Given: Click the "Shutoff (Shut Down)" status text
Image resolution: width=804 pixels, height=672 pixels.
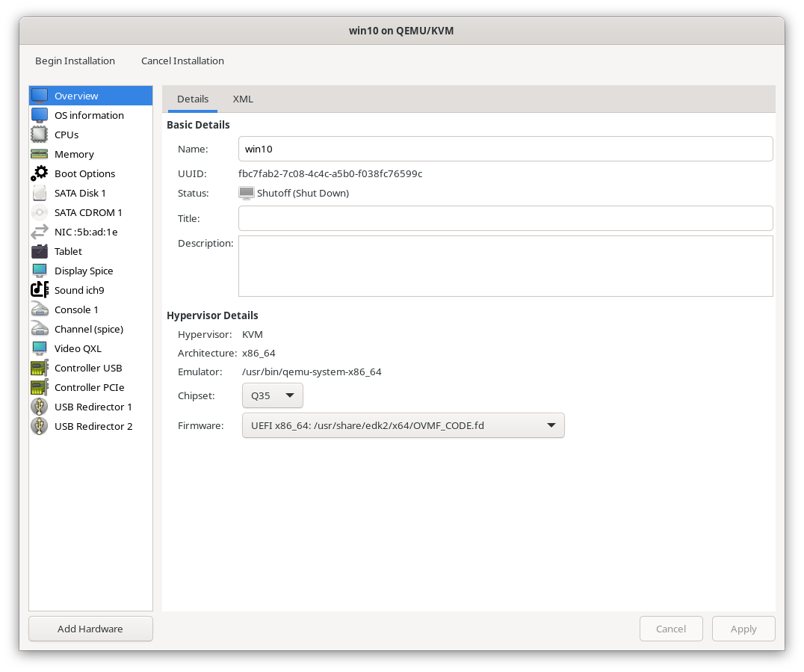Looking at the screenshot, I should 303,194.
